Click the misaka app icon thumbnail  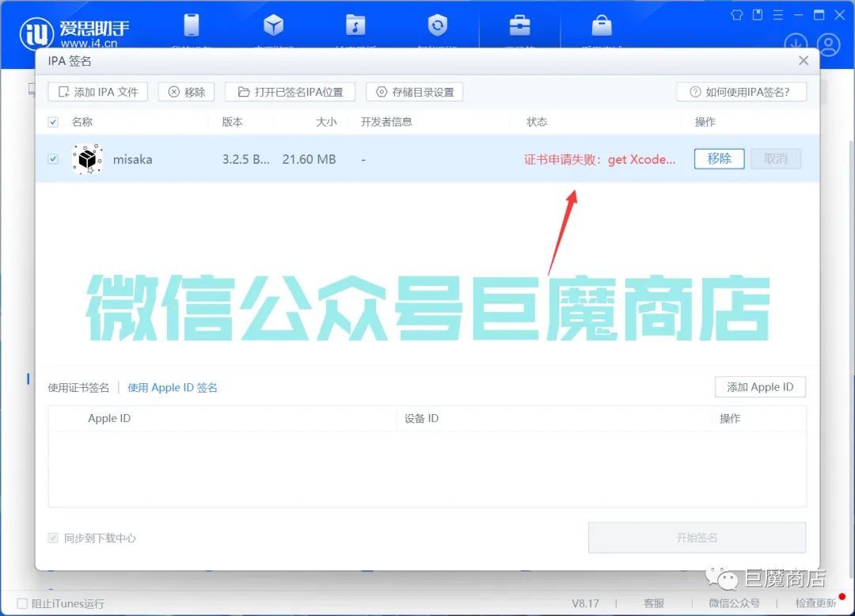coord(87,159)
